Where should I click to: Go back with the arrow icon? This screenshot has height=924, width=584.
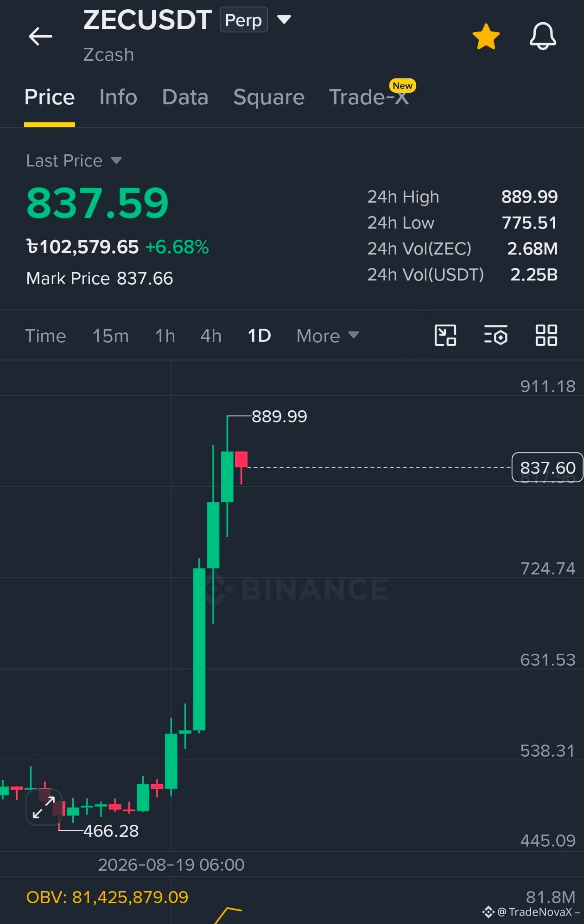[40, 36]
